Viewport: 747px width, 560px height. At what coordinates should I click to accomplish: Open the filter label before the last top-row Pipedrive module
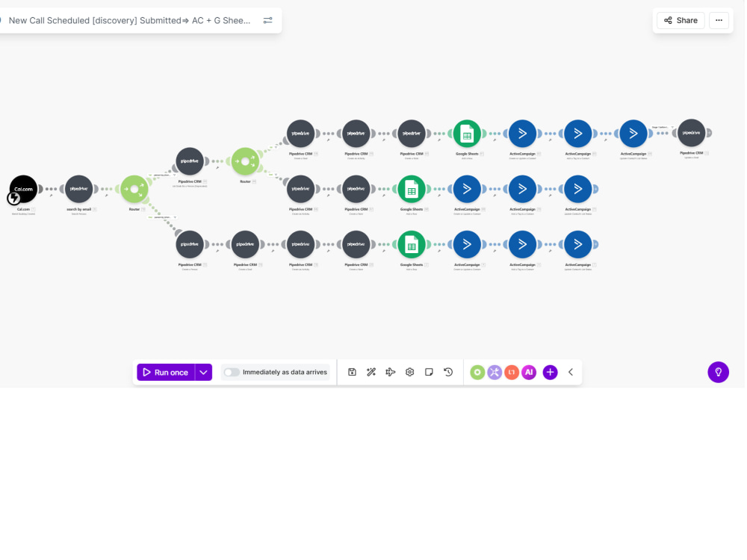pyautogui.click(x=663, y=127)
